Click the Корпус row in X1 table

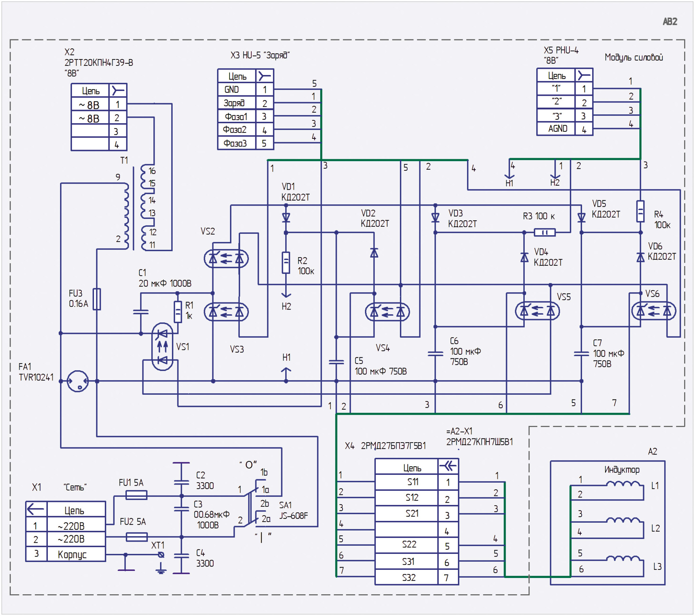tap(72, 555)
